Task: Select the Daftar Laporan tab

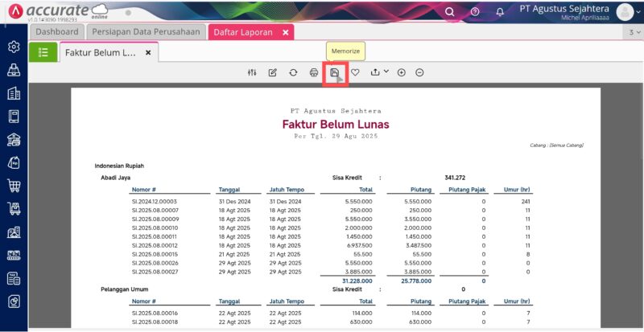Action: coord(243,32)
